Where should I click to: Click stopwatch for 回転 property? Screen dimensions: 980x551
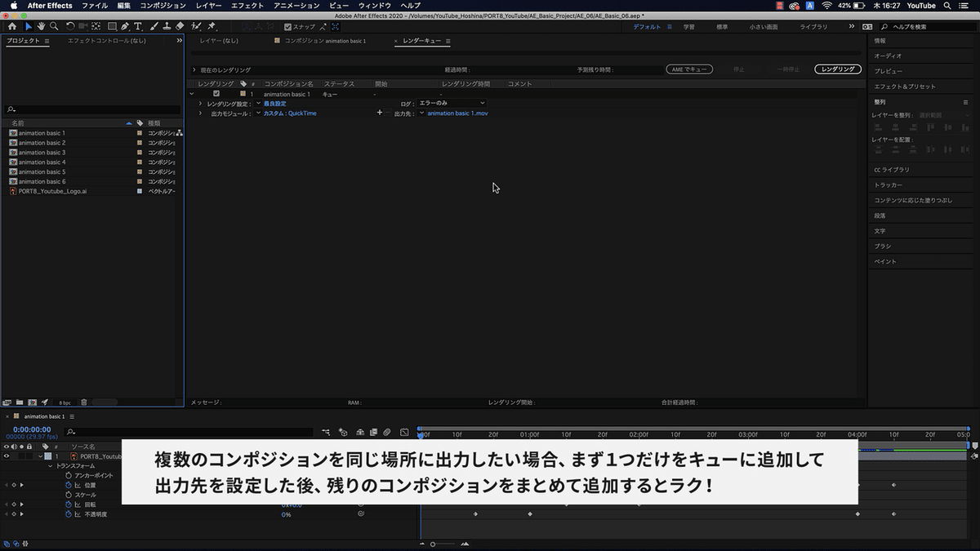coord(69,504)
